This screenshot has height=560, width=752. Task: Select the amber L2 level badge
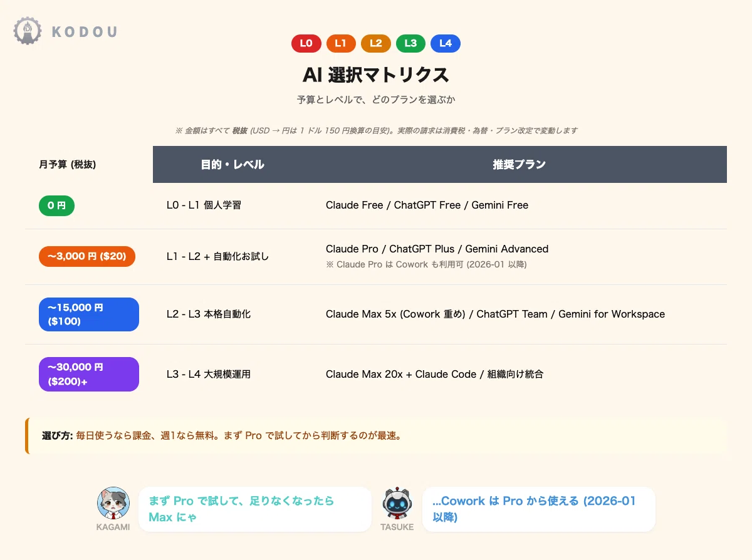coord(376,43)
